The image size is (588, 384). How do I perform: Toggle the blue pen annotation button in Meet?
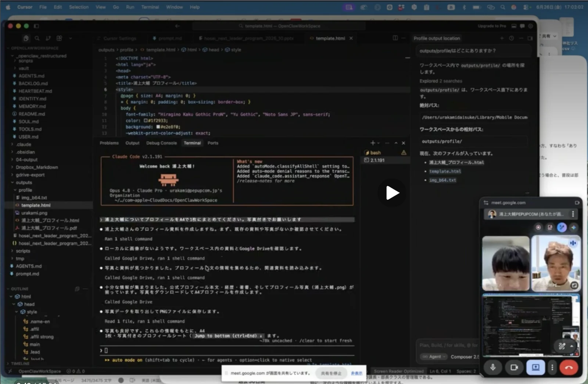(562, 227)
